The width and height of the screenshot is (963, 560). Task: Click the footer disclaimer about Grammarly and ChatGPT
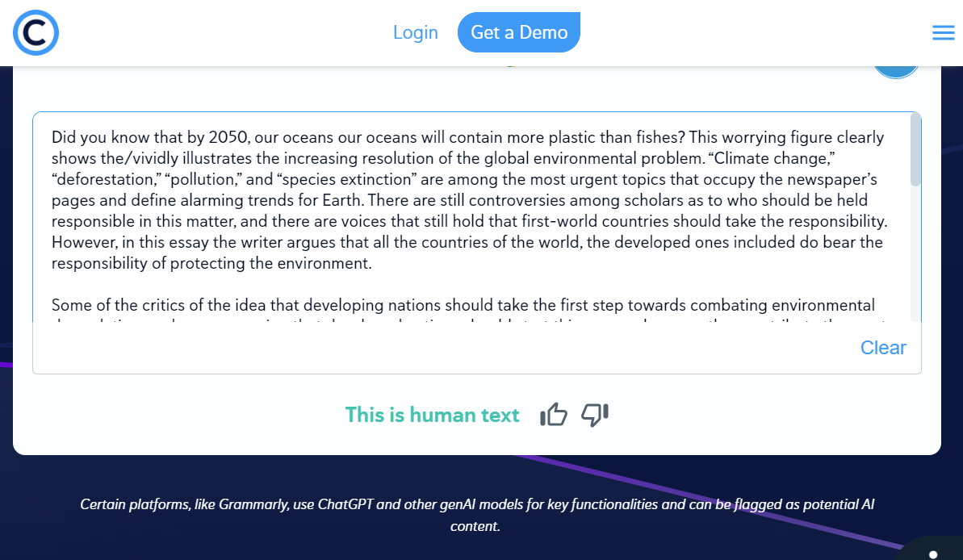[x=476, y=515]
